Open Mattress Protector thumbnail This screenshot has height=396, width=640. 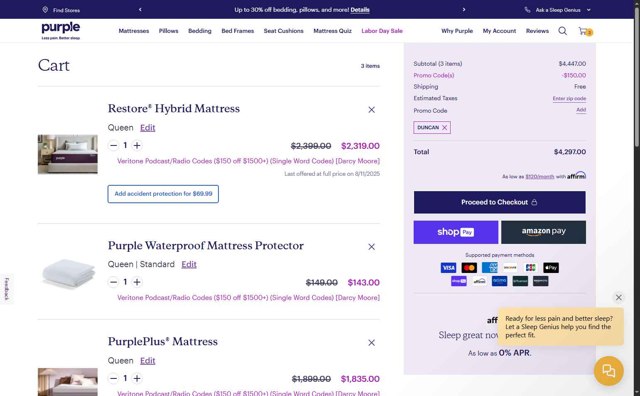[x=68, y=273]
